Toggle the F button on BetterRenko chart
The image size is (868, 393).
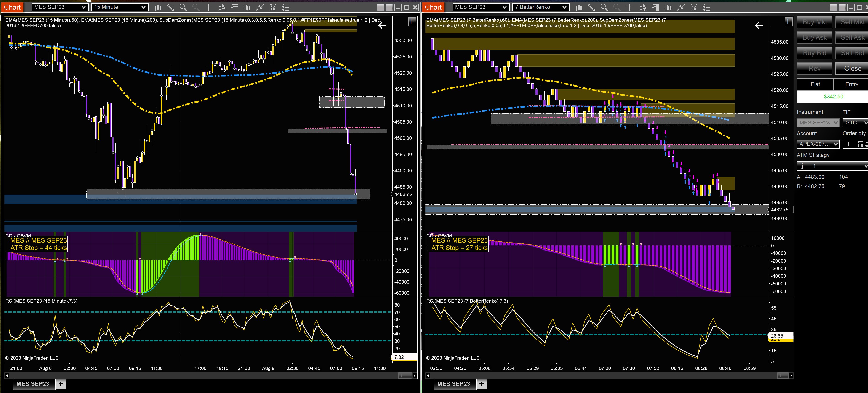tap(788, 22)
